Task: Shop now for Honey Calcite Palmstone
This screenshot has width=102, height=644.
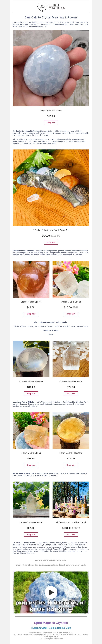Action: tap(71, 465)
